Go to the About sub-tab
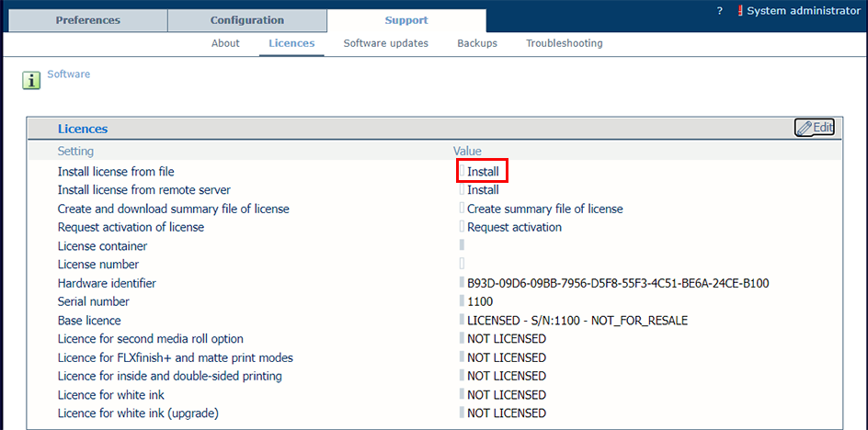 [225, 43]
